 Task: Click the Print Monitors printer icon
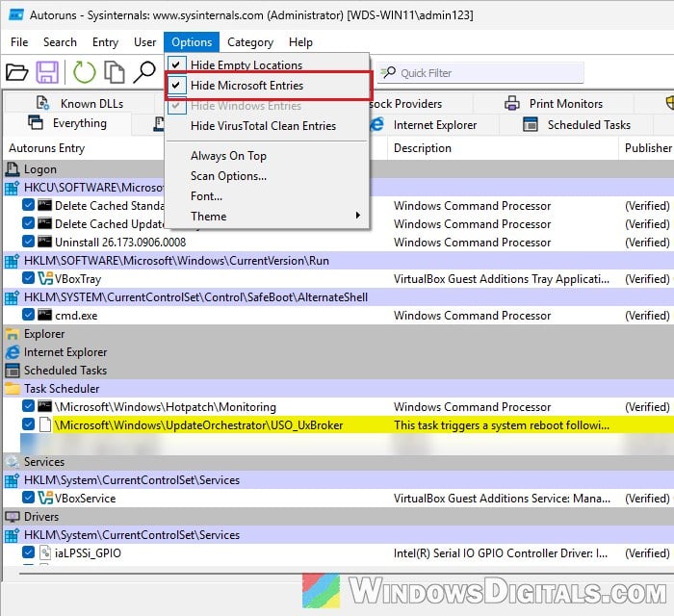point(511,104)
